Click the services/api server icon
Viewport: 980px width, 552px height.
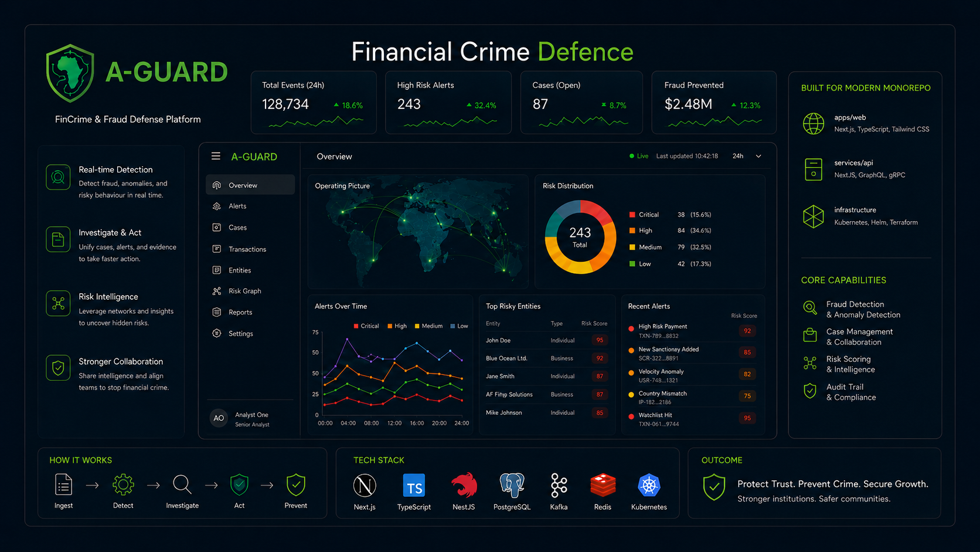pos(814,169)
